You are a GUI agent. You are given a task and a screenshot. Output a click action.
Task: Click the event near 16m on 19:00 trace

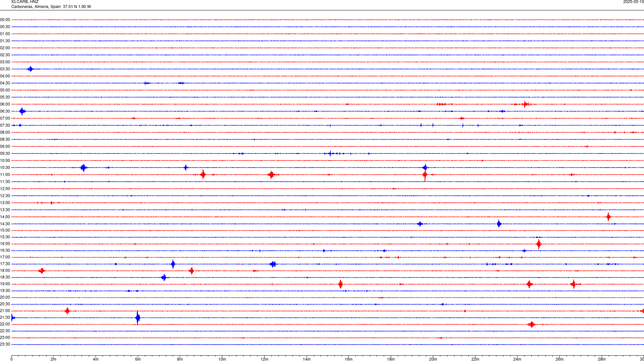point(341,284)
